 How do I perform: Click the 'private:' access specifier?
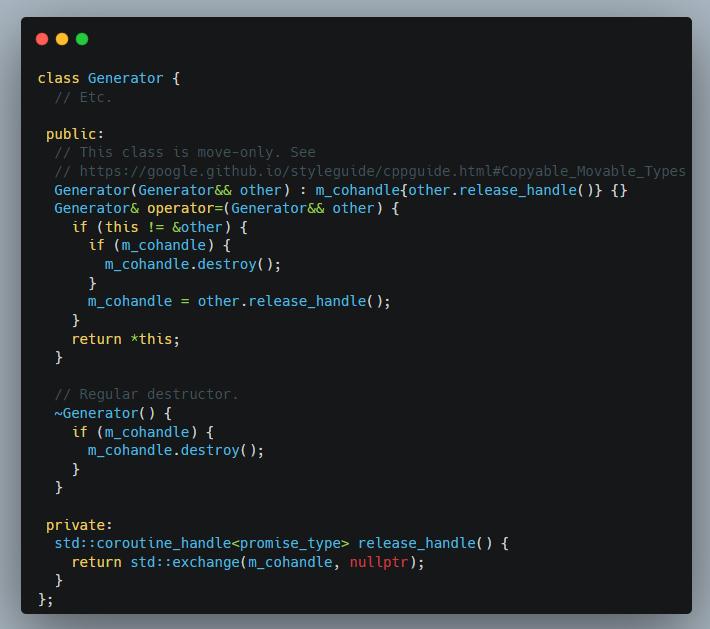(79, 525)
